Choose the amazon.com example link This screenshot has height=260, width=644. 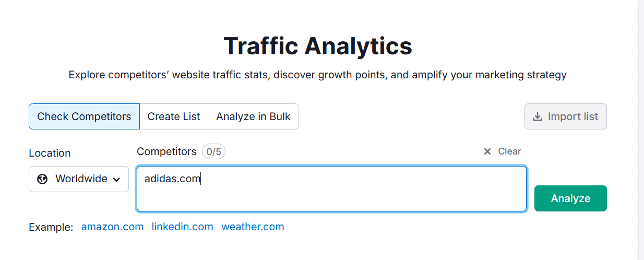pos(112,227)
